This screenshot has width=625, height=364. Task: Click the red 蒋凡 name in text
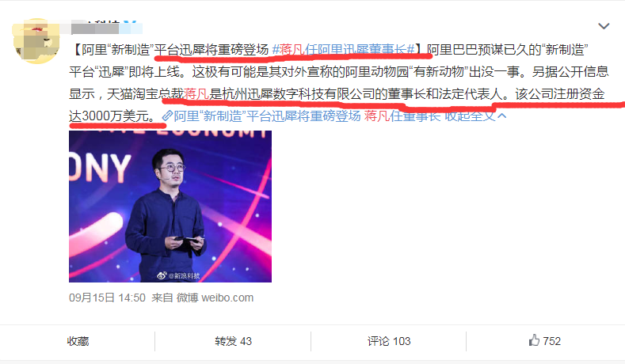196,94
